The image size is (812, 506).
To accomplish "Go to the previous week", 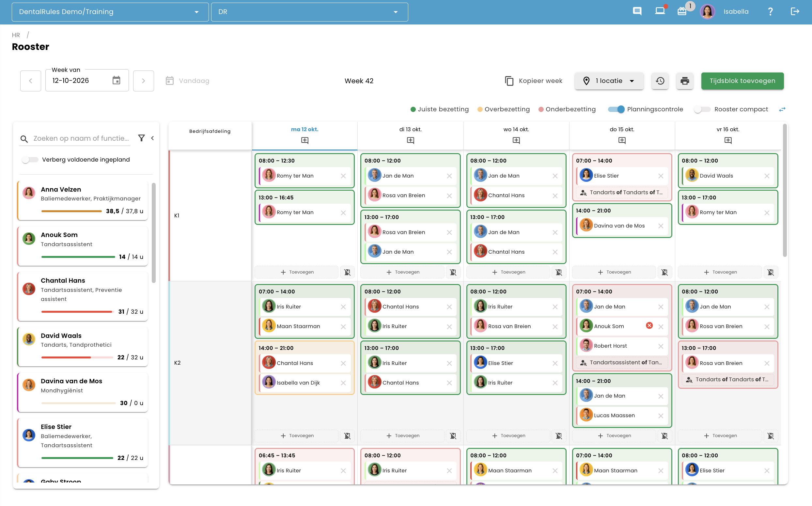I will click(x=30, y=81).
